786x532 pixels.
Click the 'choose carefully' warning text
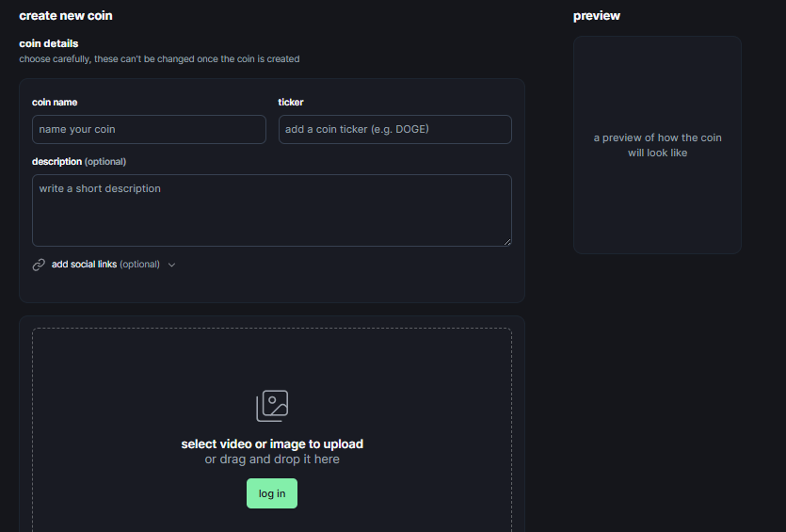159,59
